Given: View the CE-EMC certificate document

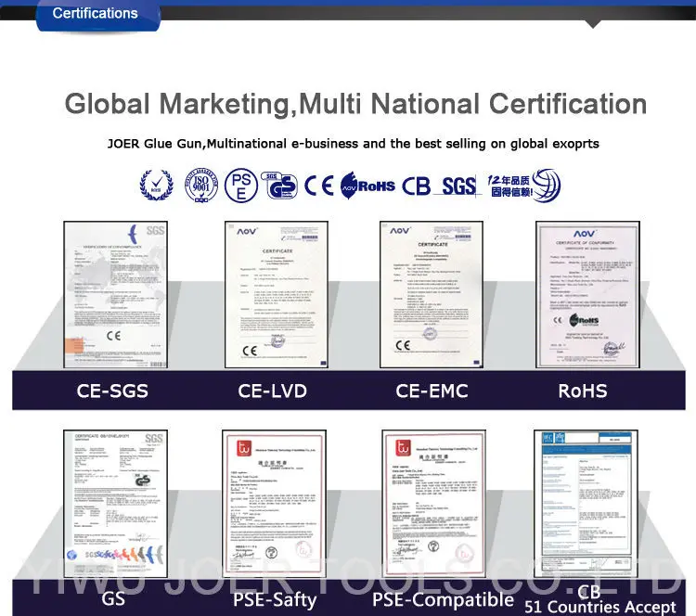Looking at the screenshot, I should tap(430, 295).
